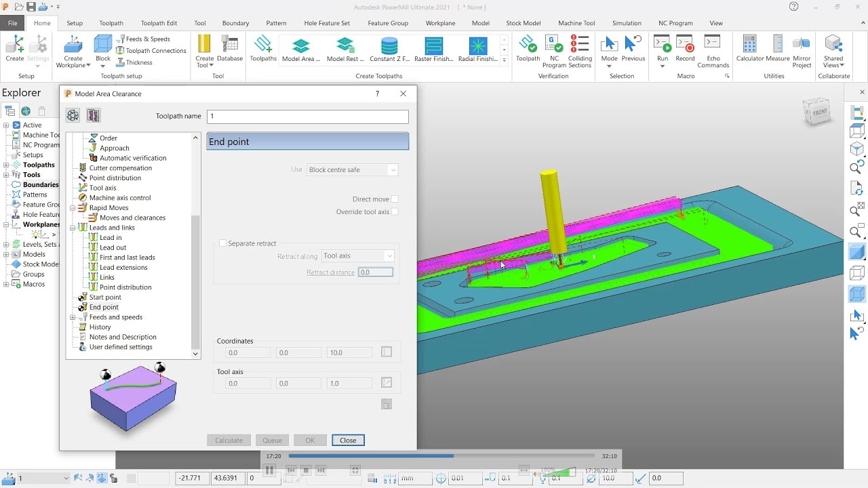
Task: Click the Mirror Project tool
Action: (802, 52)
